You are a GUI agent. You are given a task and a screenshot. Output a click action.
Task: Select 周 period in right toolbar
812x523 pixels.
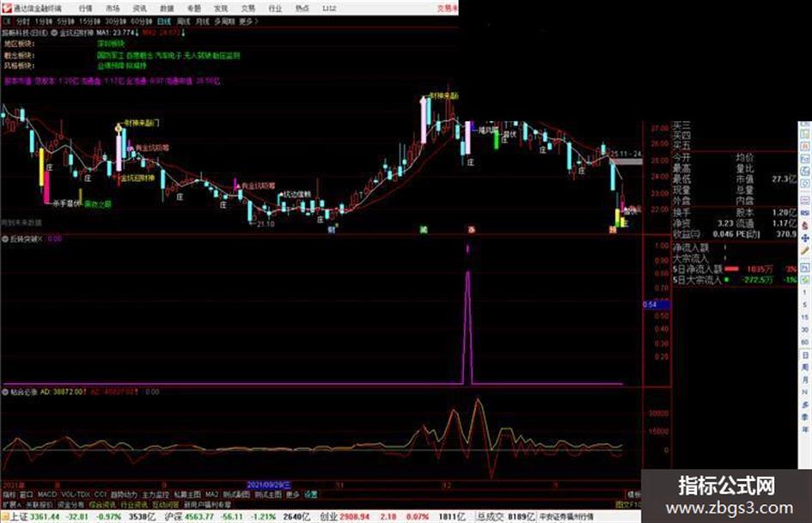point(805,368)
